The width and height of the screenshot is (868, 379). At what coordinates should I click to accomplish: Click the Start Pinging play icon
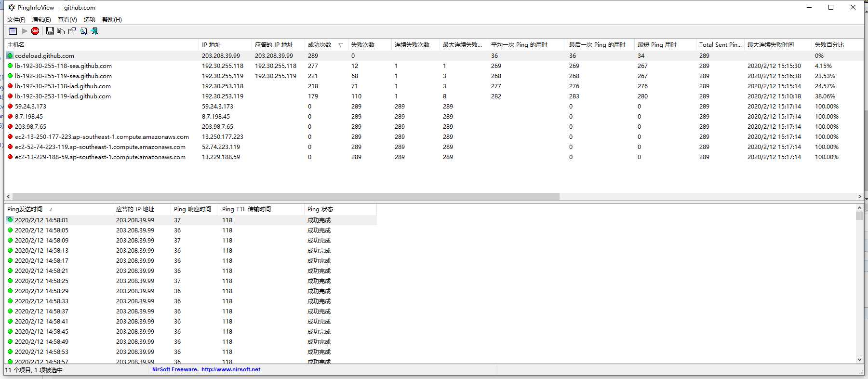[x=25, y=31]
